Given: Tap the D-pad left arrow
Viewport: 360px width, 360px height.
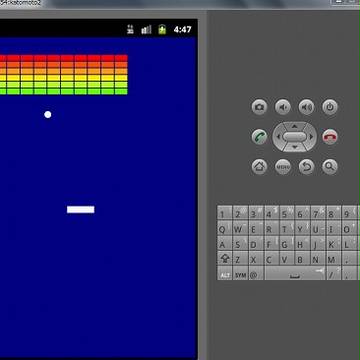Looking at the screenshot, I should (x=278, y=137).
